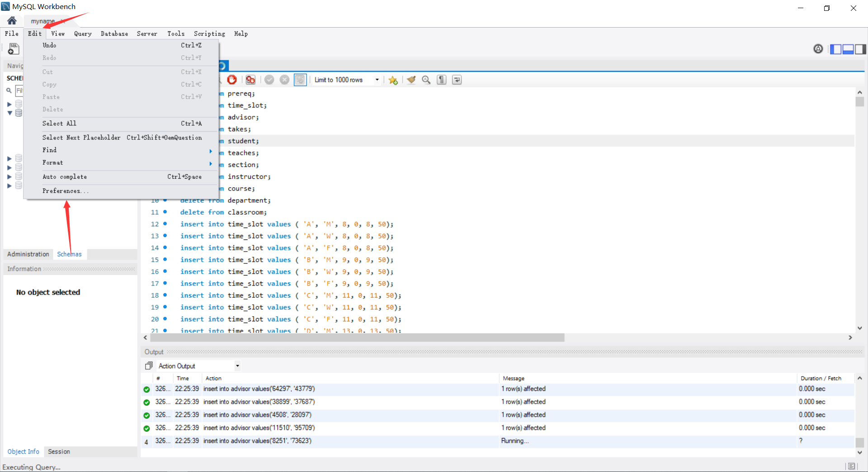Toggle the sidebar panel visibility
The height and width of the screenshot is (472, 868).
coord(837,49)
